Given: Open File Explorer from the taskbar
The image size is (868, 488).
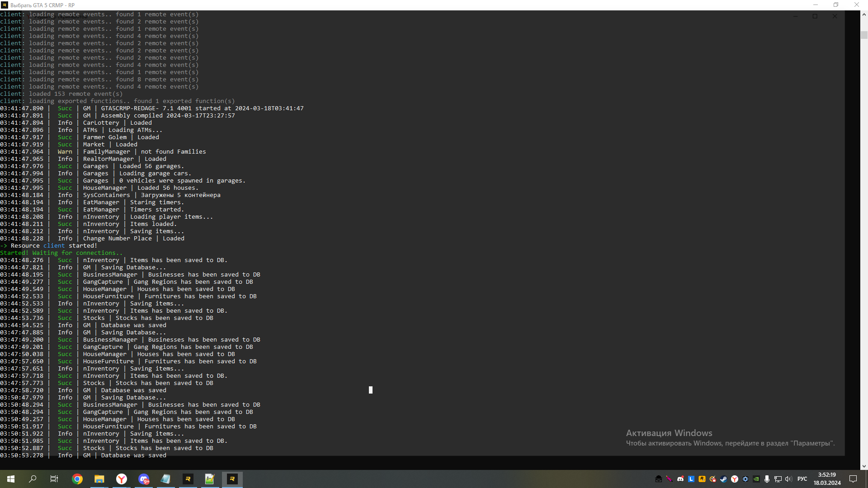Looking at the screenshot, I should click(x=99, y=479).
